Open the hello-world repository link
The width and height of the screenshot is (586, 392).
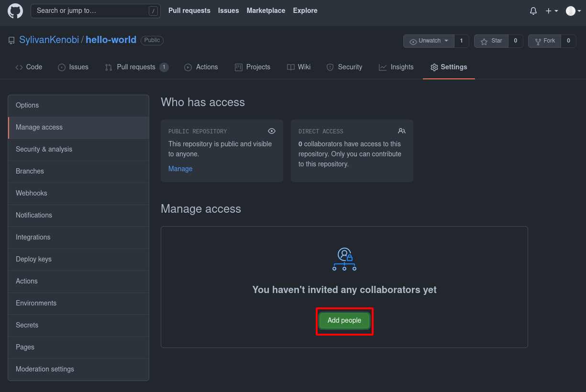click(x=111, y=40)
